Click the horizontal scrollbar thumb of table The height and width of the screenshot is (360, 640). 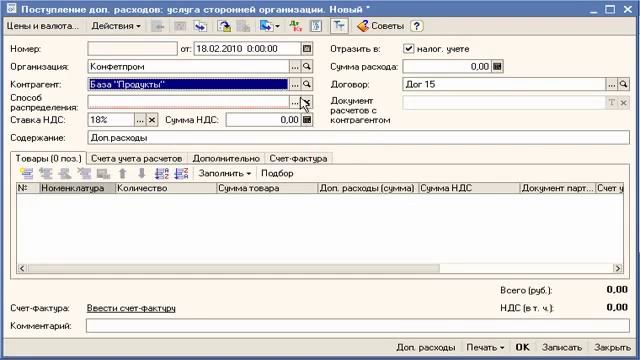(x=233, y=268)
